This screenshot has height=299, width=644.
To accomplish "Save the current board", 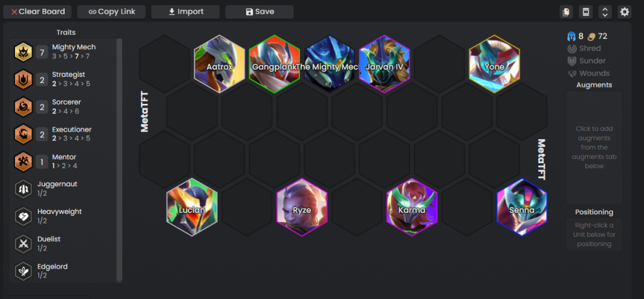I will (x=259, y=12).
